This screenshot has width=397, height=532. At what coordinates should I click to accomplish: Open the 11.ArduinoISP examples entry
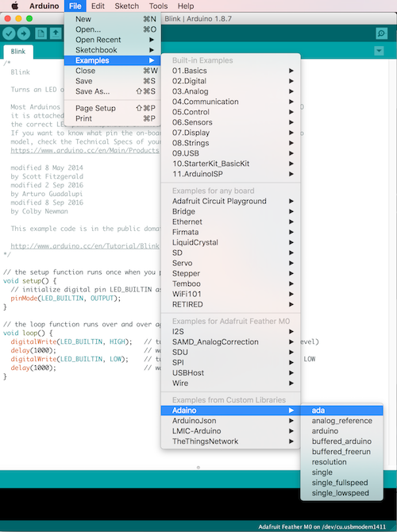click(231, 174)
